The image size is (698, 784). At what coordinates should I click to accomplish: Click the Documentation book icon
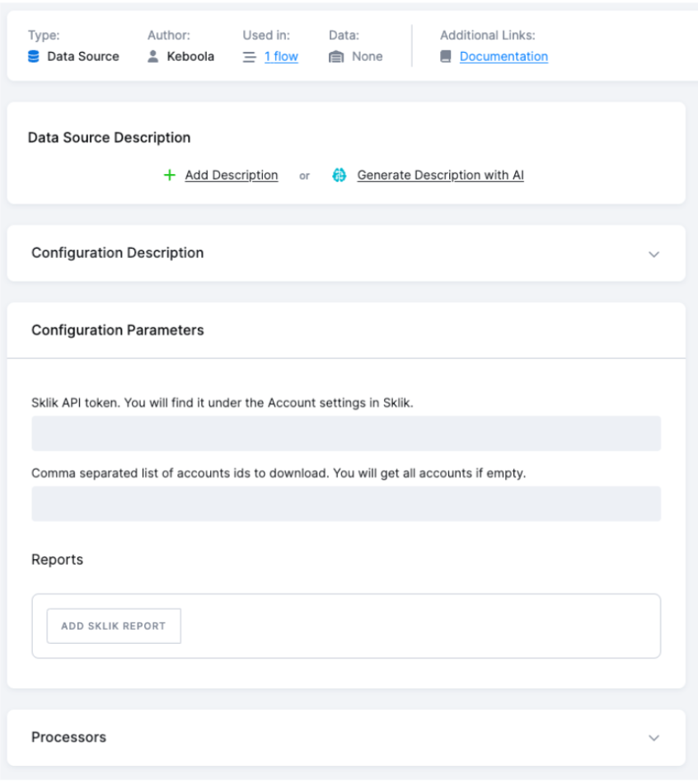click(x=446, y=57)
